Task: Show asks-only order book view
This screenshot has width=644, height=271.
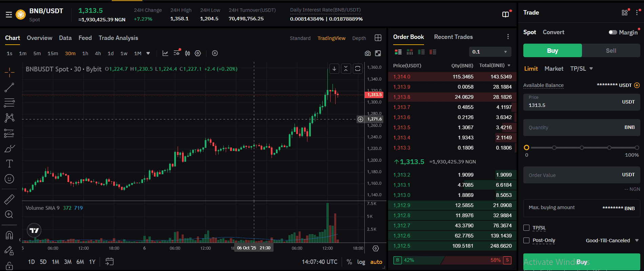Action: point(433,52)
